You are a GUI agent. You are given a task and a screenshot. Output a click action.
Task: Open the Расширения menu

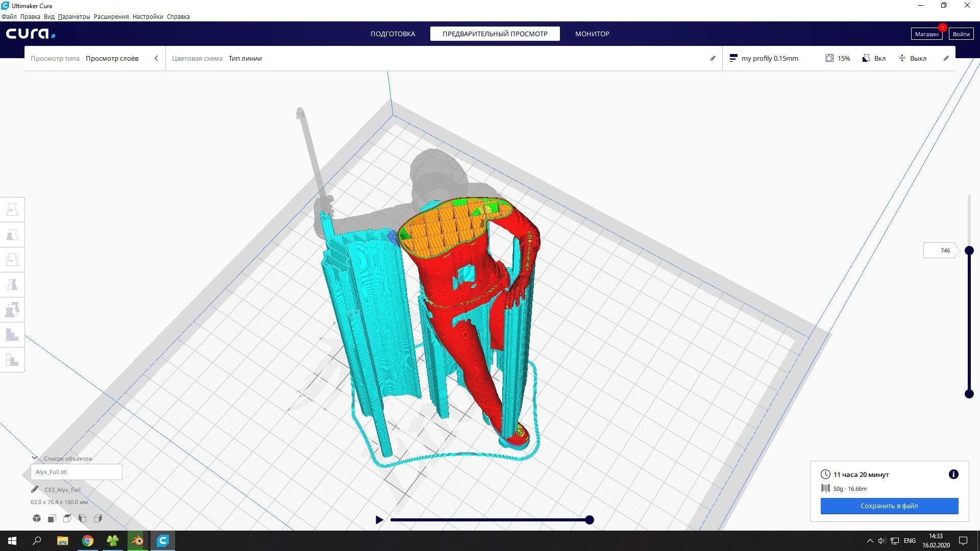pyautogui.click(x=111, y=16)
